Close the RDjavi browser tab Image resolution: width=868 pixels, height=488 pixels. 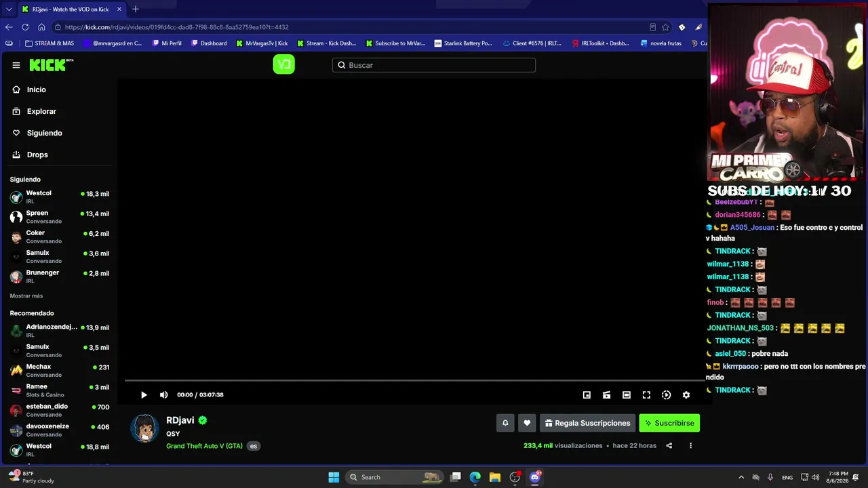click(119, 9)
